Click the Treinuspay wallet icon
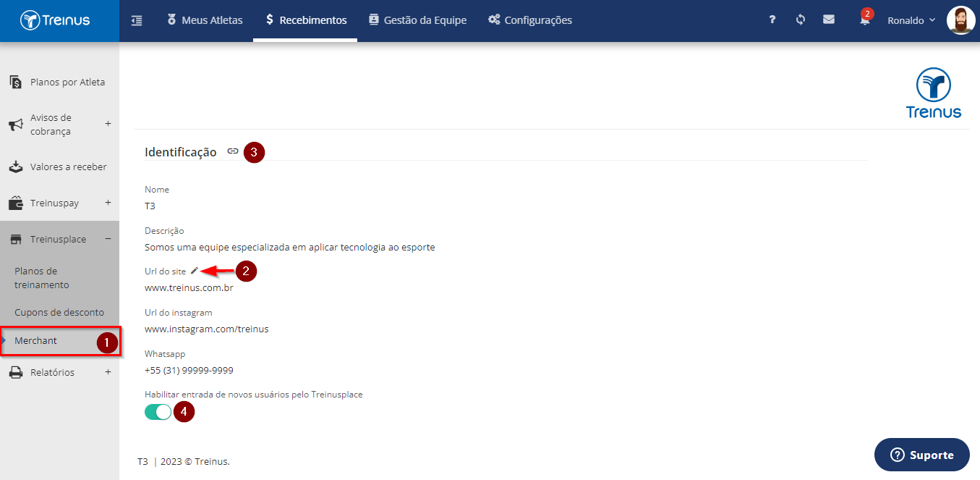Viewport: 980px width, 480px height. 16,203
